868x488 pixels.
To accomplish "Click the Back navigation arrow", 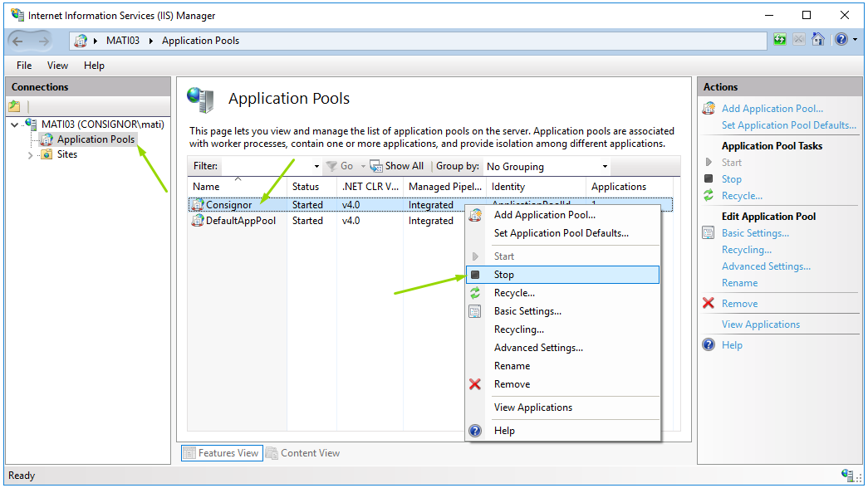I will (17, 41).
